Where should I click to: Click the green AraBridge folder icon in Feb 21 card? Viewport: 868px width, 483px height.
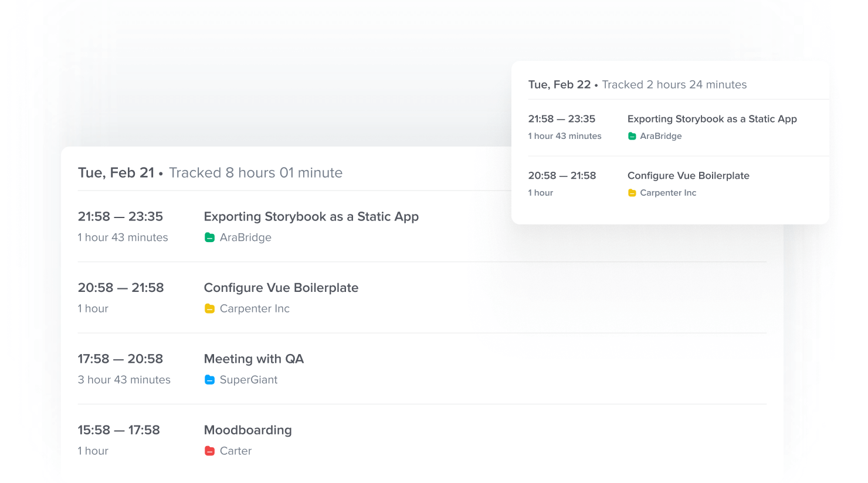[209, 237]
